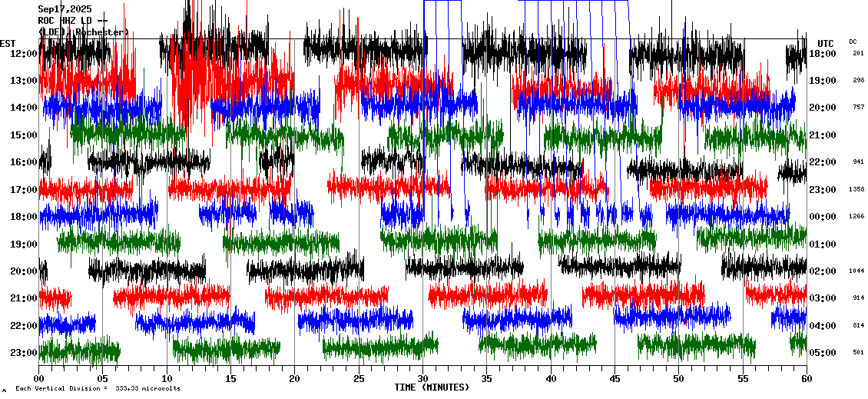Click the 60 minute axis tick label

tap(807, 379)
